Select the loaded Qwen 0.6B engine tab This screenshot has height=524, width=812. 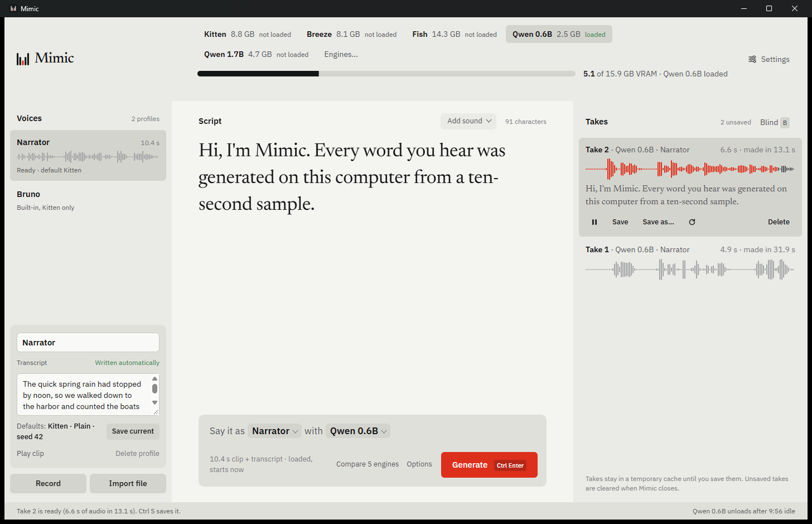pos(559,34)
